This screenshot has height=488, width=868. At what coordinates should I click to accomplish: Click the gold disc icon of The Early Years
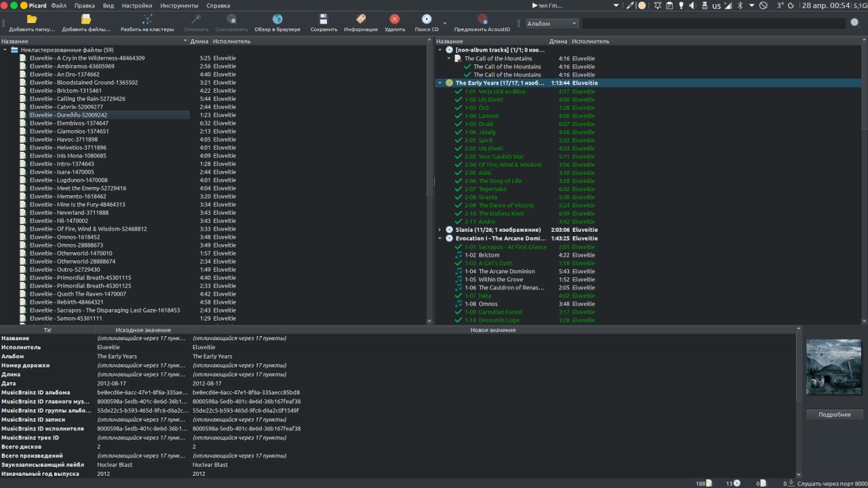tap(449, 83)
